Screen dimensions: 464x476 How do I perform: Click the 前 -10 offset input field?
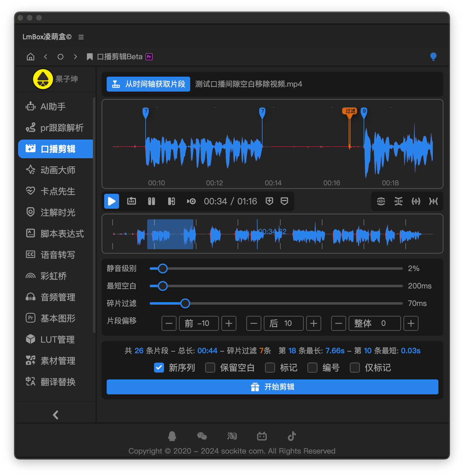pyautogui.click(x=199, y=323)
